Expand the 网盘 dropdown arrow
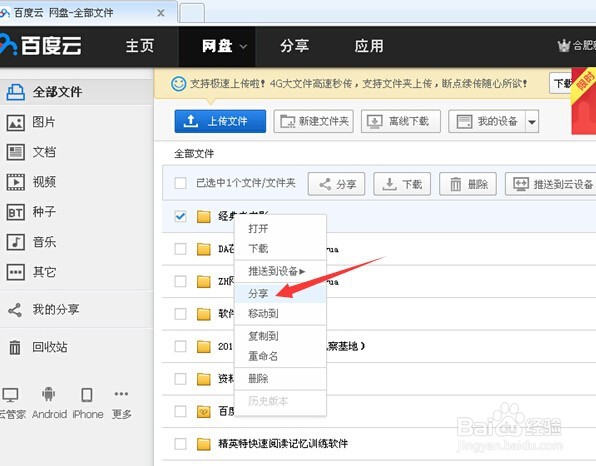This screenshot has width=596, height=466. pyautogui.click(x=243, y=47)
